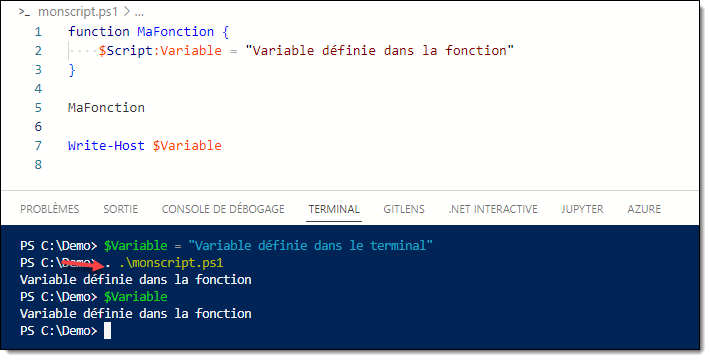Open the SORTIE panel tab
Viewport: 710px width, 360px height.
click(120, 209)
